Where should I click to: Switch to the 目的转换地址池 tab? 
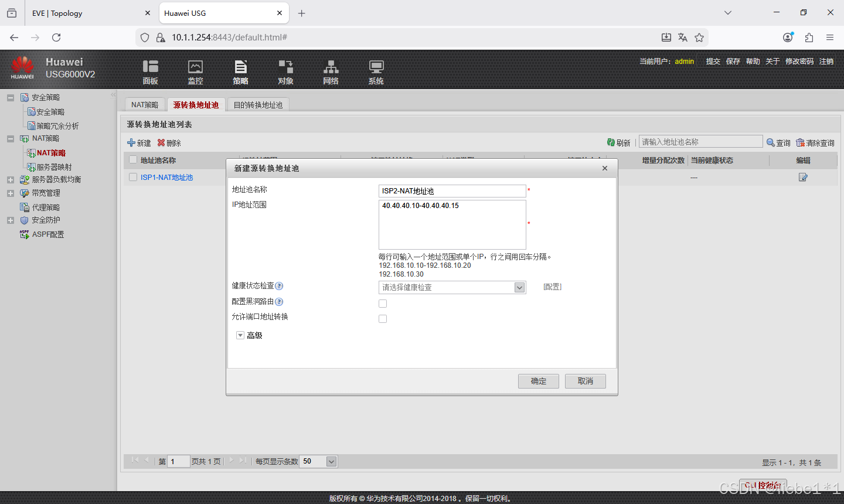[258, 105]
